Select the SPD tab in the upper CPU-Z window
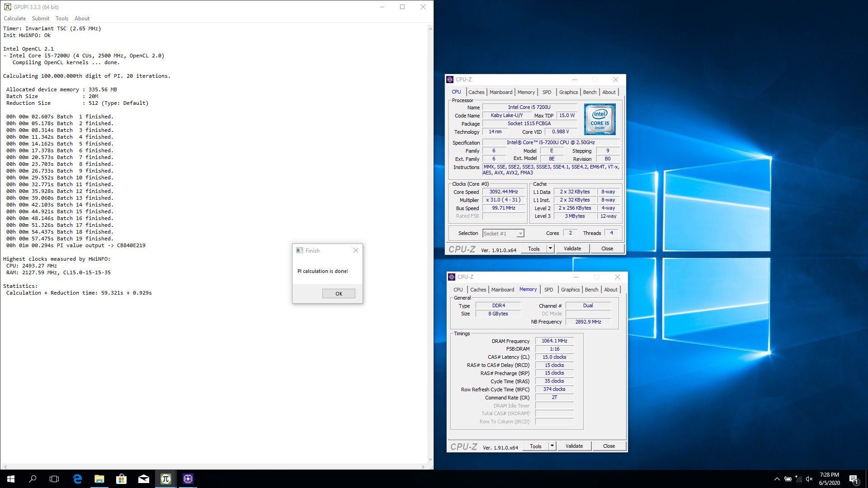 click(x=547, y=92)
